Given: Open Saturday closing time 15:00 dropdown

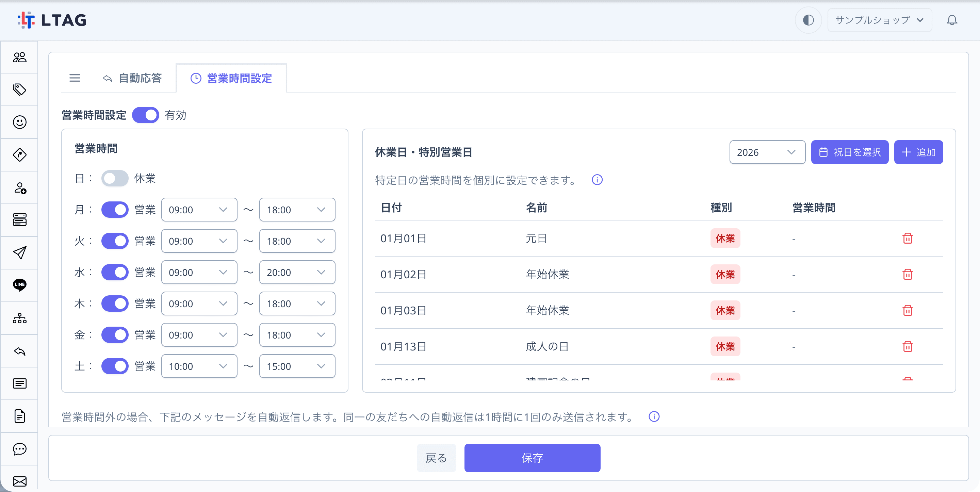Looking at the screenshot, I should pyautogui.click(x=297, y=366).
